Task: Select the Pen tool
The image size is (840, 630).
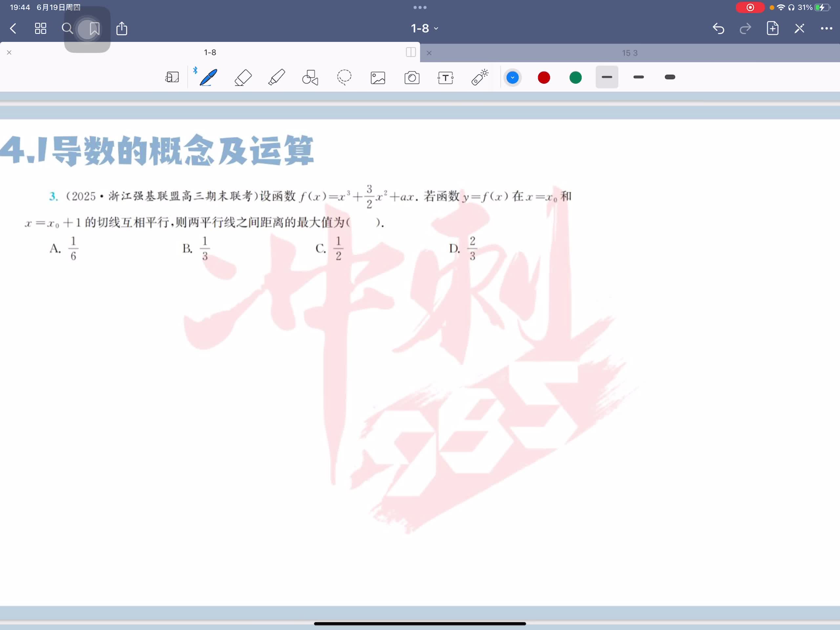Action: (x=208, y=77)
